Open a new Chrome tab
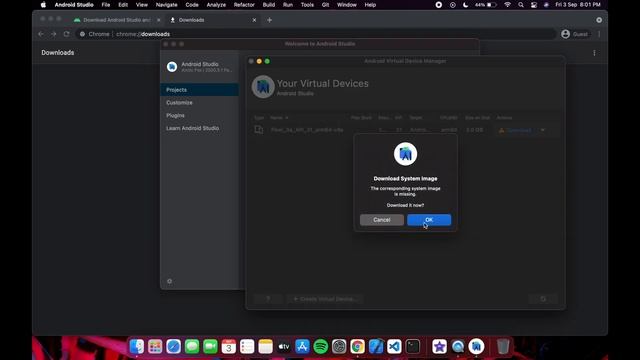The width and height of the screenshot is (640, 360). 269,20
